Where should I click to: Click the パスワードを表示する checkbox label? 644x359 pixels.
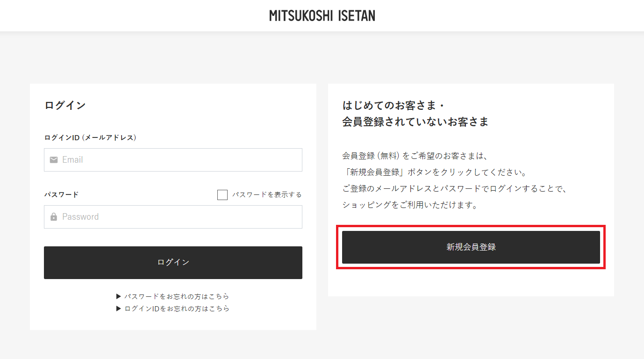click(x=267, y=195)
